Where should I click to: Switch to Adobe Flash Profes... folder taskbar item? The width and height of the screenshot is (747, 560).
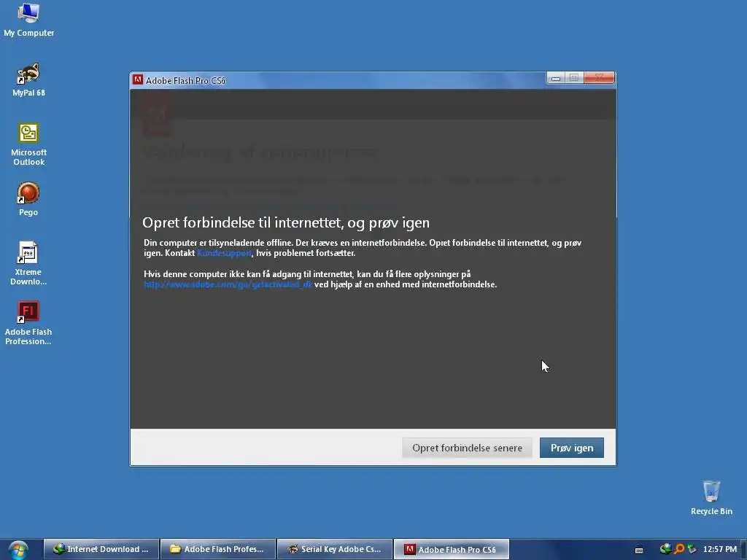point(217,549)
